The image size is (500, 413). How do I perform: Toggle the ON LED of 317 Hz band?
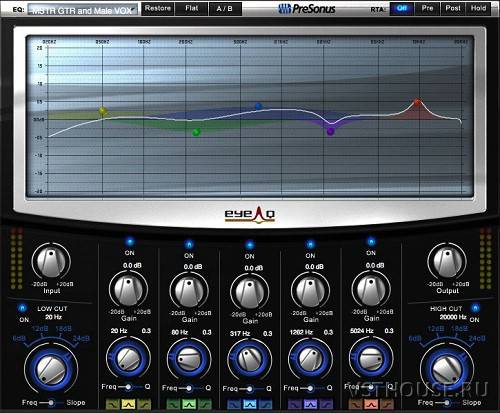[x=250, y=245]
